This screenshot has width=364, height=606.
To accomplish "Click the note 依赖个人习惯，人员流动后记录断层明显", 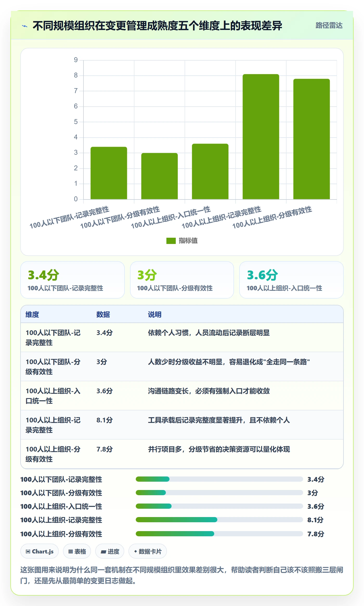I will pyautogui.click(x=209, y=333).
